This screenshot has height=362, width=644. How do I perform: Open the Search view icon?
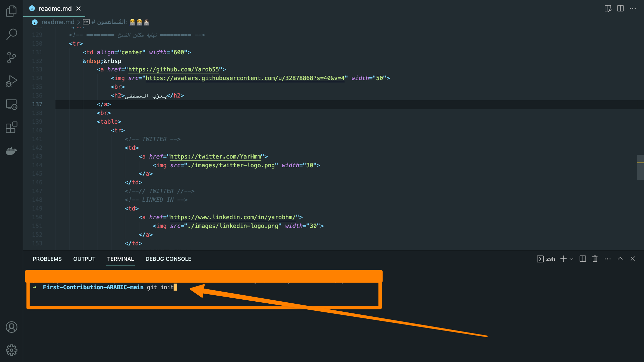(x=11, y=34)
